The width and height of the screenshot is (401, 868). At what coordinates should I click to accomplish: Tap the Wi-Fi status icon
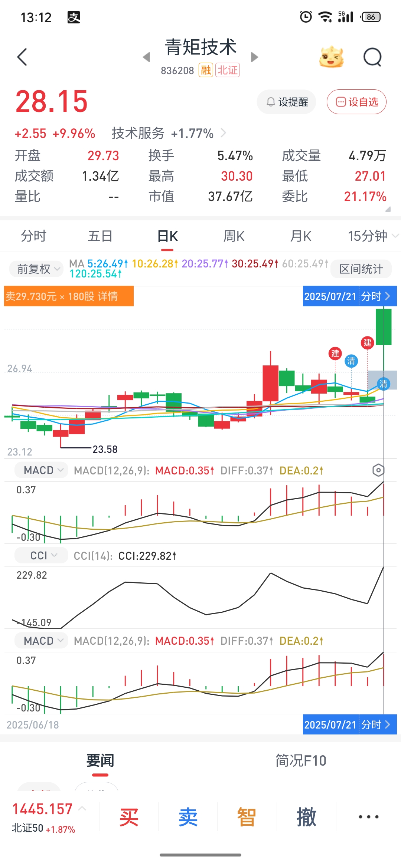pos(326,17)
